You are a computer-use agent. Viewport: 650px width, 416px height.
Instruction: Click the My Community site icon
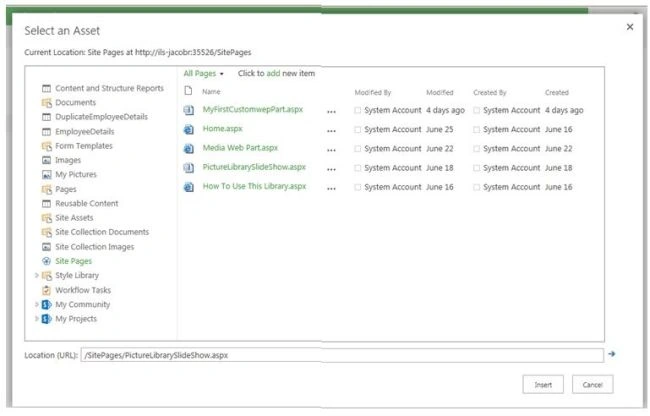pyautogui.click(x=46, y=305)
